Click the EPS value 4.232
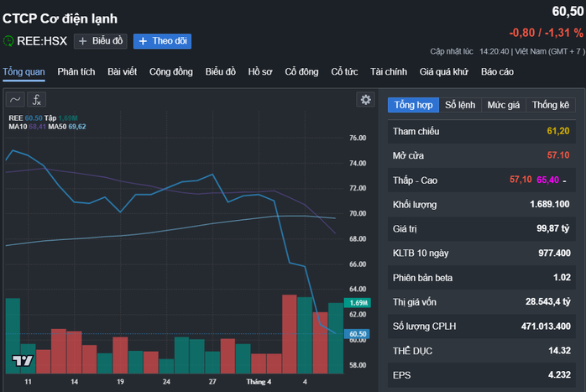 [559, 375]
